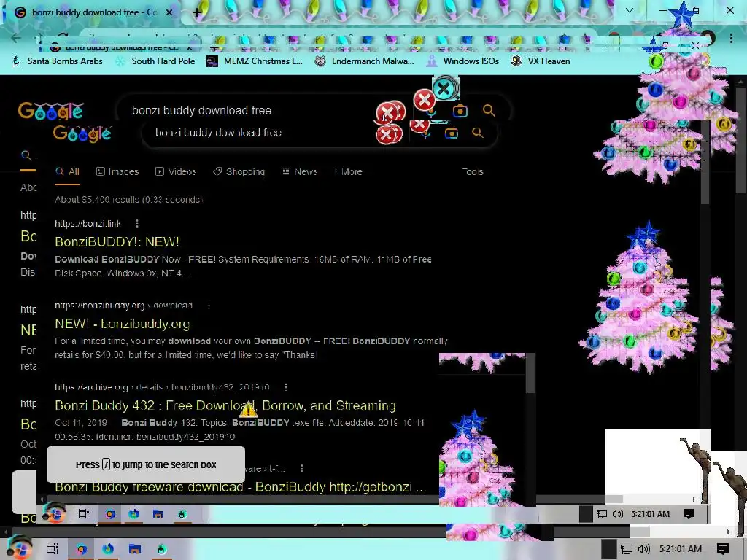Open options dots beside the freeware result URL
The image size is (747, 560).
tap(302, 469)
